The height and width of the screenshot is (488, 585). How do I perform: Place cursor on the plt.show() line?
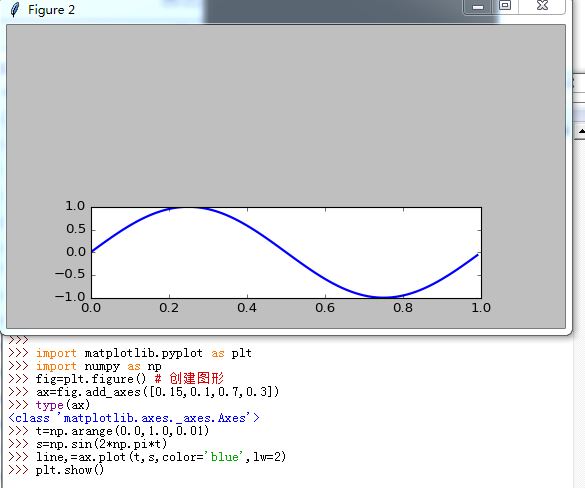coord(70,470)
